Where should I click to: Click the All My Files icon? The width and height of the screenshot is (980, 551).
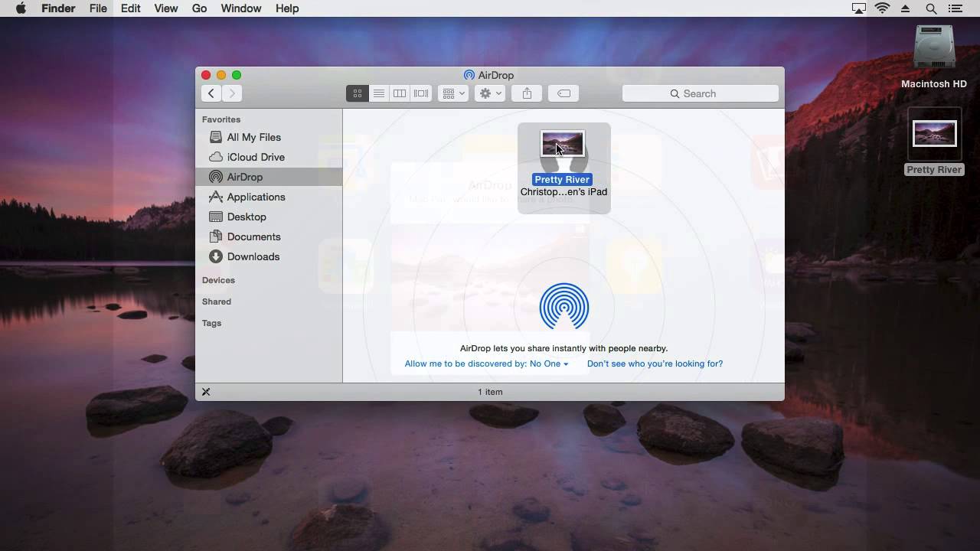(x=216, y=137)
